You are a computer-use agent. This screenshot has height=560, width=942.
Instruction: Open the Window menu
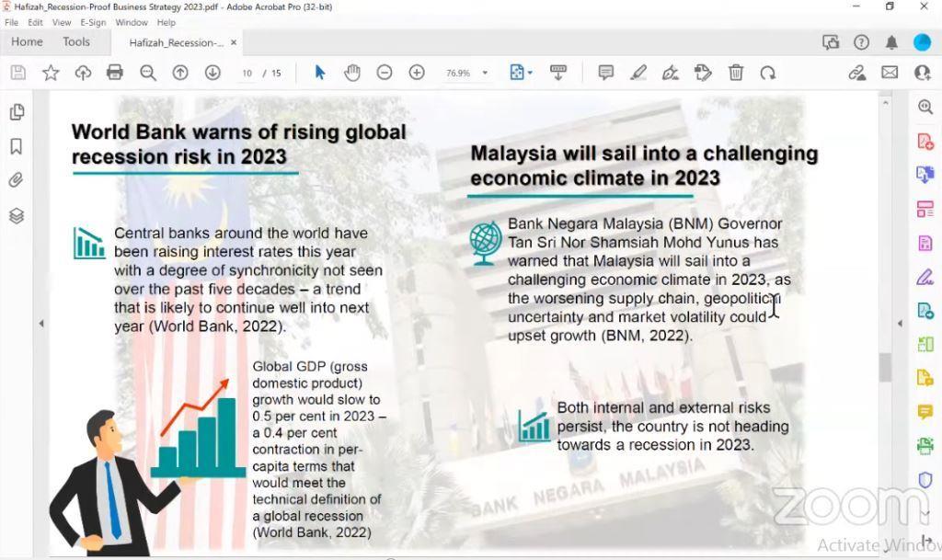point(132,22)
